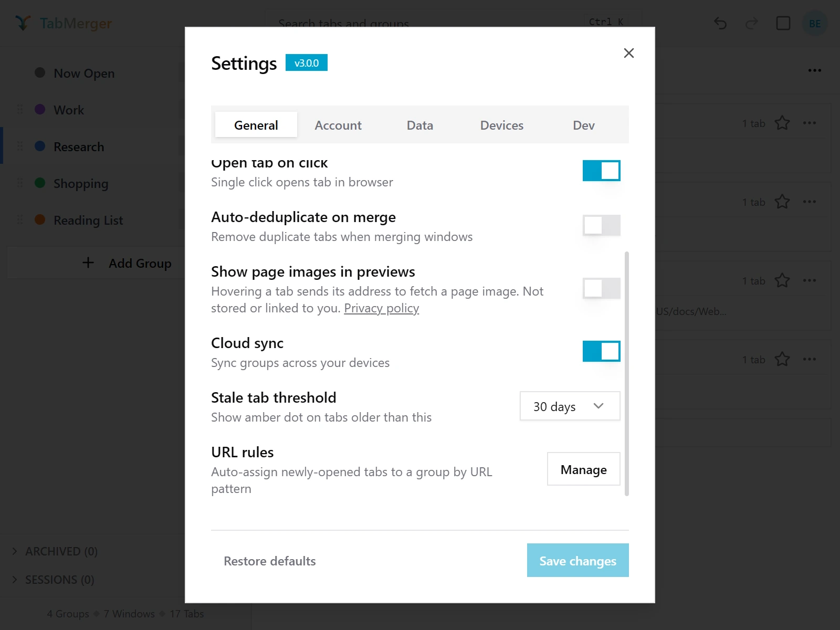840x630 pixels.
Task: Click the v3.0.0 version badge
Action: point(307,62)
